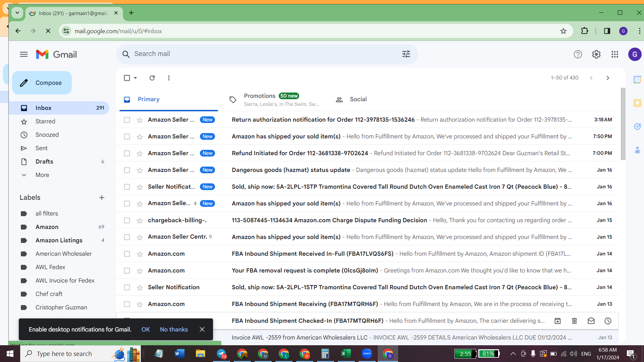This screenshot has height=362, width=644.
Task: Open the Amazon Listings label
Action: point(59,240)
